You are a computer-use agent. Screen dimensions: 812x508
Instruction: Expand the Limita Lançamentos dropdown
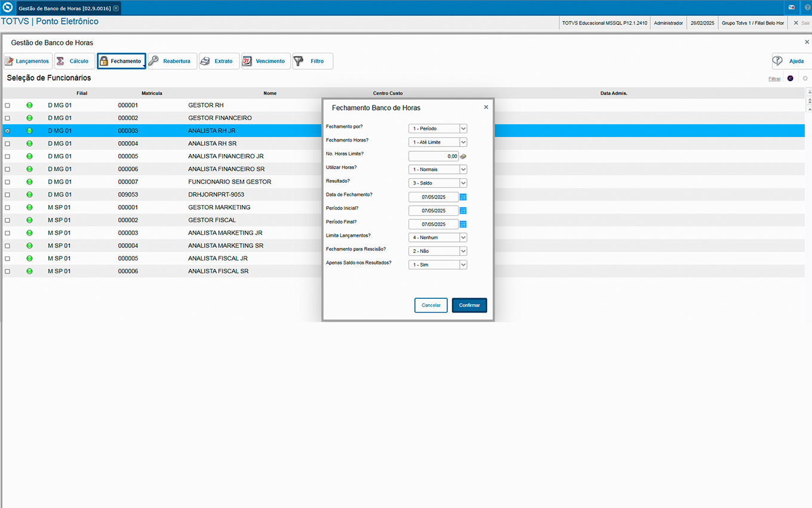[x=463, y=238]
